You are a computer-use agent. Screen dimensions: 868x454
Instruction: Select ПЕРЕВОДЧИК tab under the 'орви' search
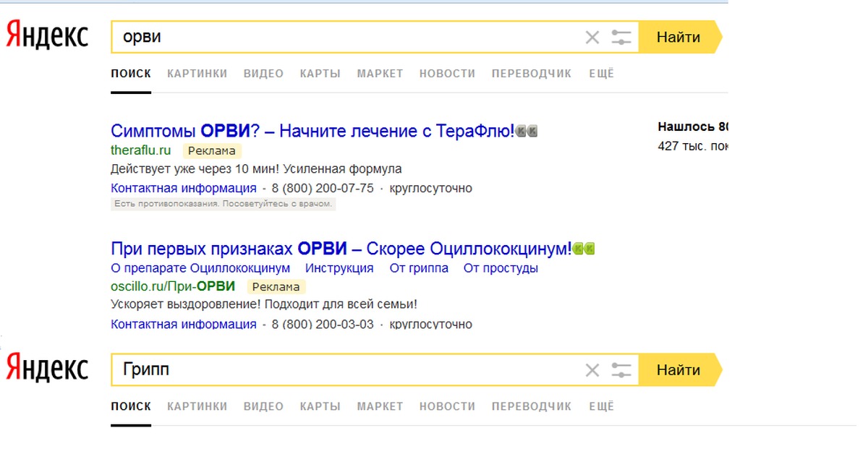pos(531,74)
